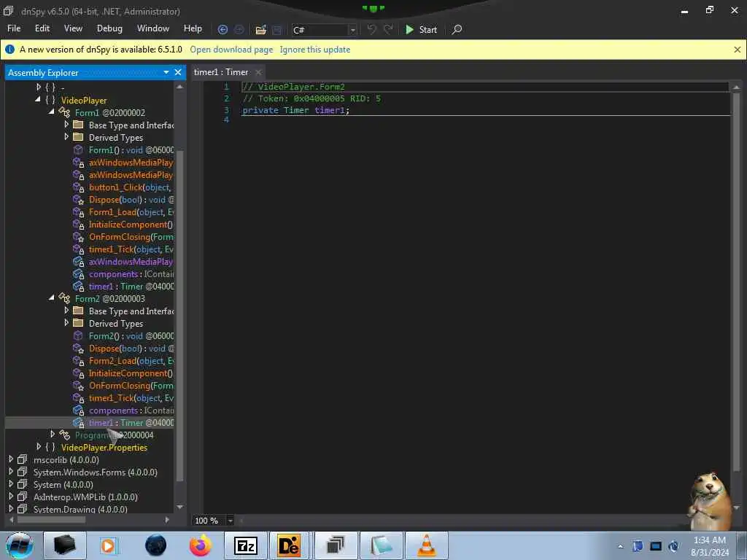The height and width of the screenshot is (560, 747).
Task: Open the Window menu
Action: [153, 28]
